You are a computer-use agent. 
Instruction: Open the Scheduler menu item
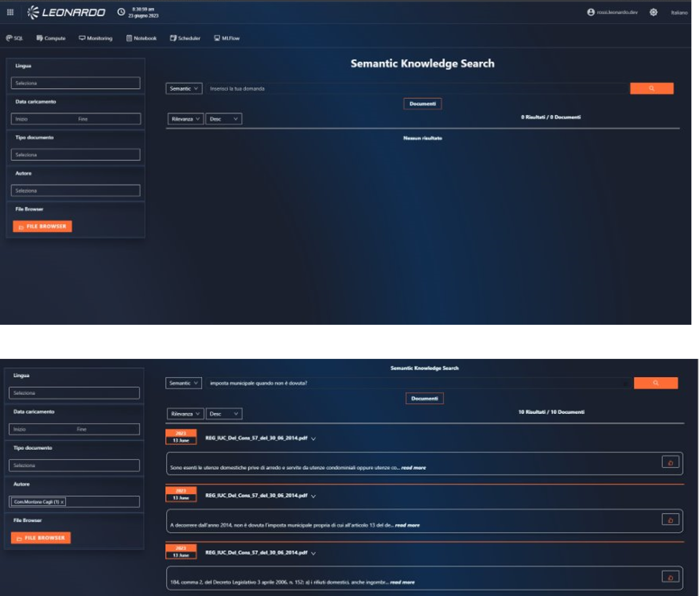[x=185, y=38]
